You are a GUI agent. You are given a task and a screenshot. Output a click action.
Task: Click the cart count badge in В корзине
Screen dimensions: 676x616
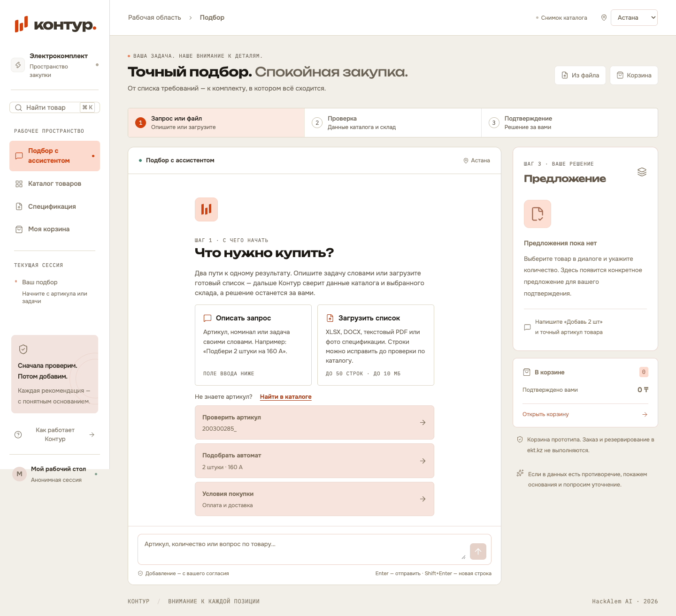point(644,372)
